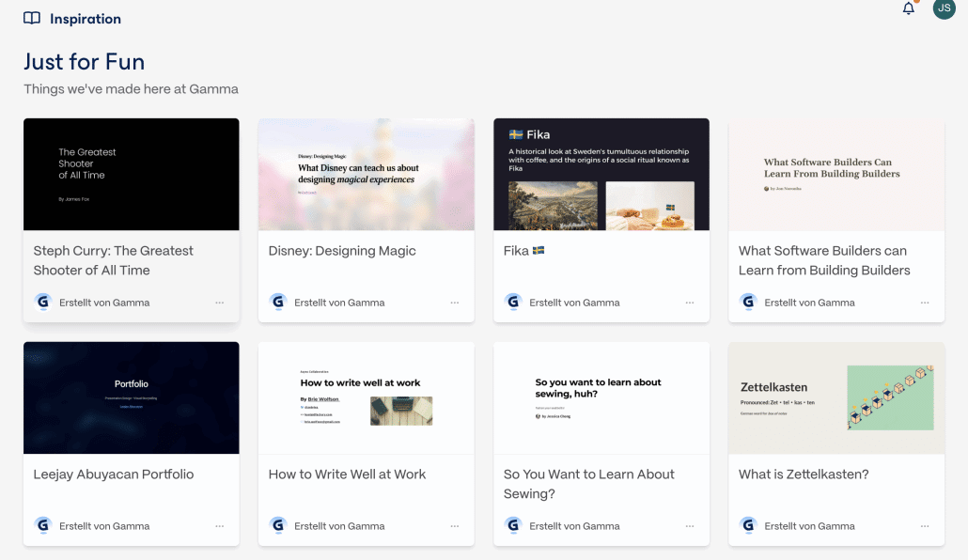Open So You Want to Learn About Sewing title
968x560 pixels.
pos(589,484)
